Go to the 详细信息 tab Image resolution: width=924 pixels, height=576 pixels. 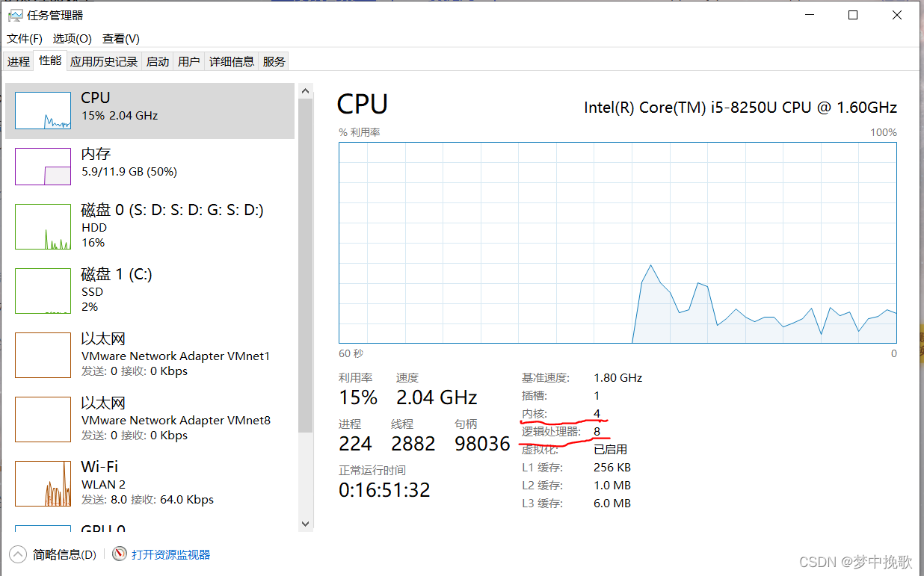[232, 62]
